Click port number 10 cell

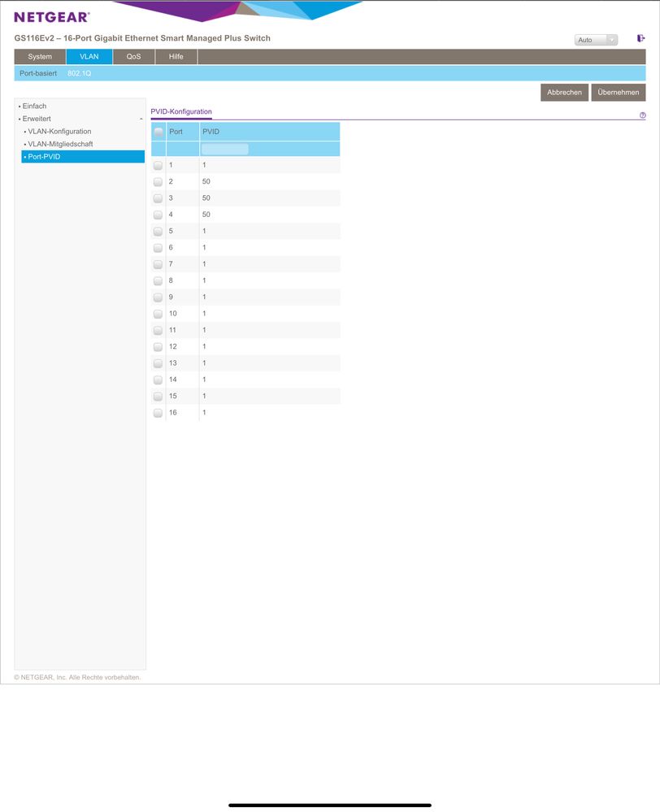click(173, 313)
